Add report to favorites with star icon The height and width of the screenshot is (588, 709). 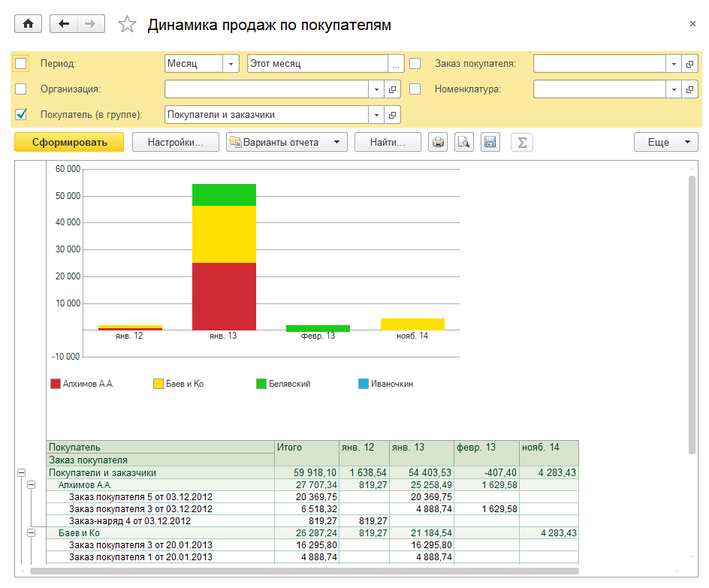click(x=128, y=25)
